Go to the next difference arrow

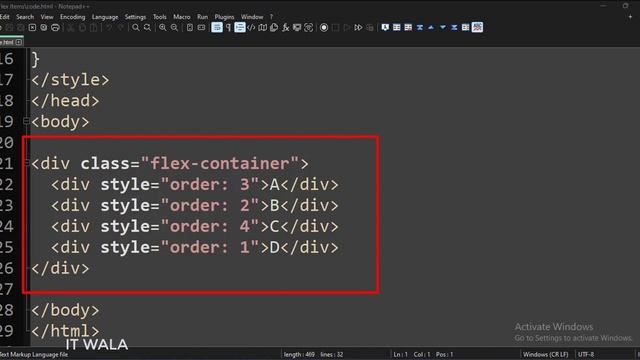tap(442, 27)
